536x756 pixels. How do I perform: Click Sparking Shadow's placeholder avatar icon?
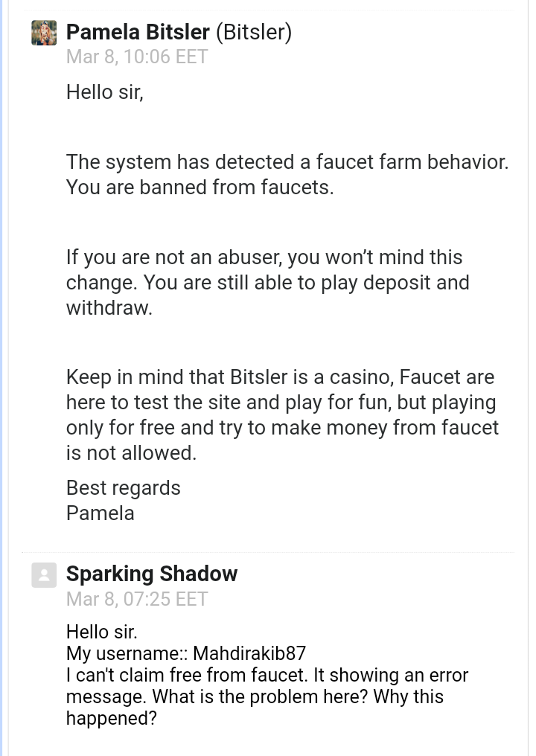point(44,575)
